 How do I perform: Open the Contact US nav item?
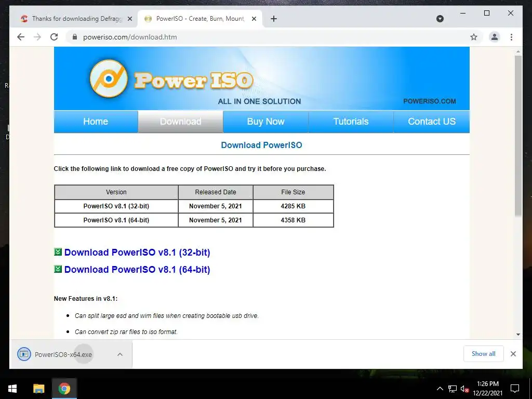432,122
